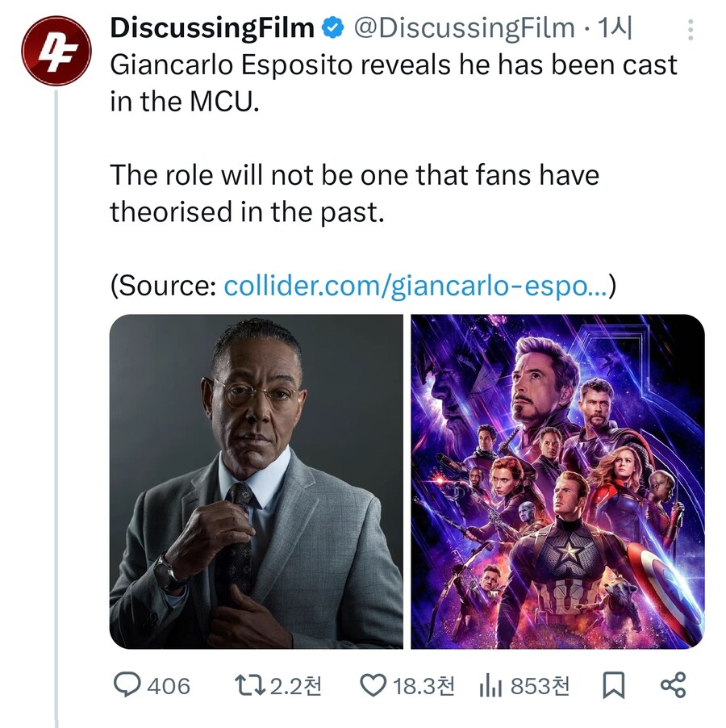726x728 pixels.
Task: Open the Avengers Endgame poster image
Action: [x=557, y=482]
